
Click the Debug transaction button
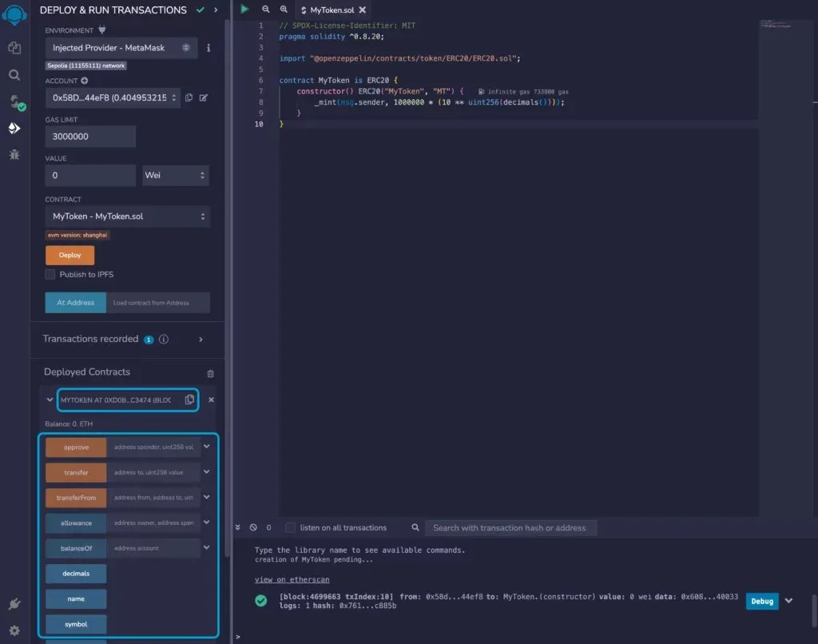click(762, 601)
